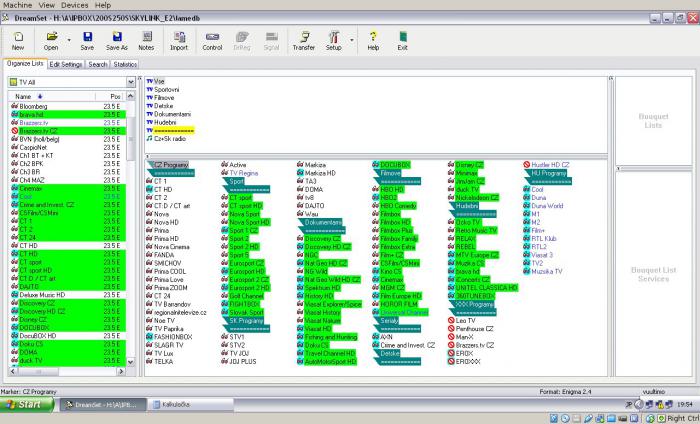Open the Notes tool
The width and height of the screenshot is (700, 424).
click(146, 41)
